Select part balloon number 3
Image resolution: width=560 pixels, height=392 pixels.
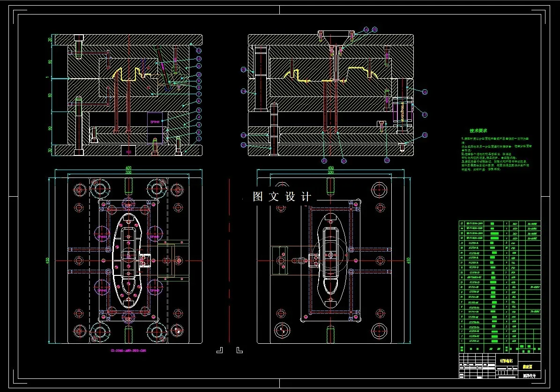tap(199, 125)
